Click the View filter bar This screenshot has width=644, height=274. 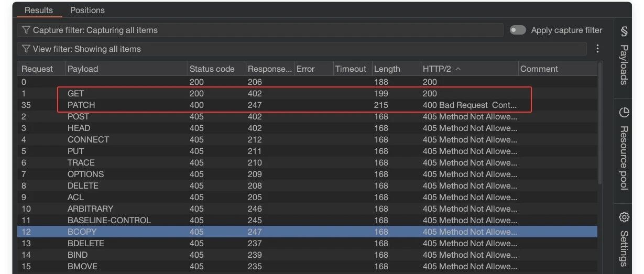[x=302, y=49]
